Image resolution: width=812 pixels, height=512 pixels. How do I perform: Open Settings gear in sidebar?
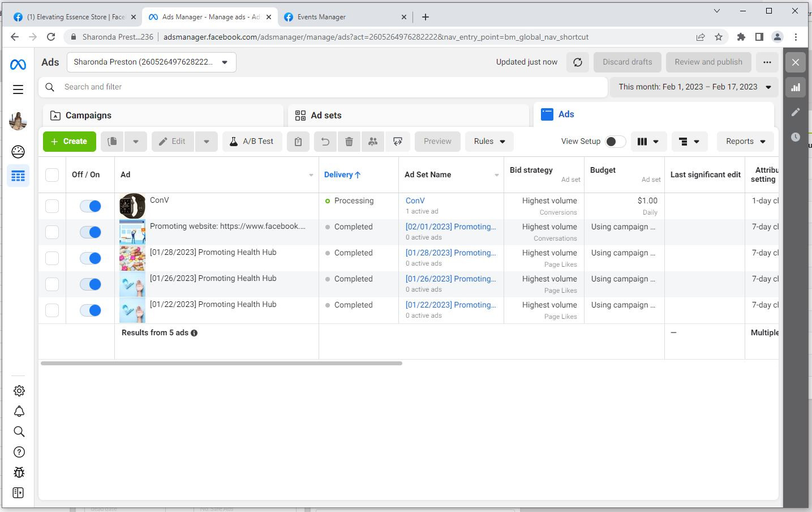click(19, 391)
